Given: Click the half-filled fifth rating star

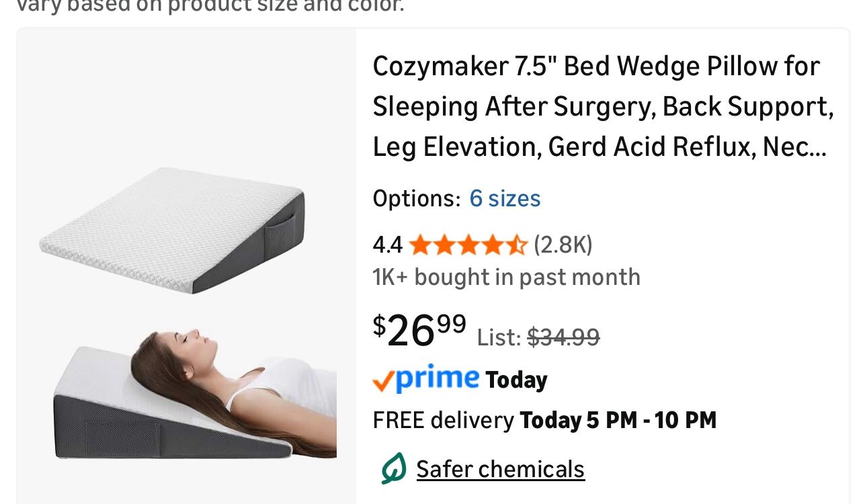Looking at the screenshot, I should click(518, 245).
